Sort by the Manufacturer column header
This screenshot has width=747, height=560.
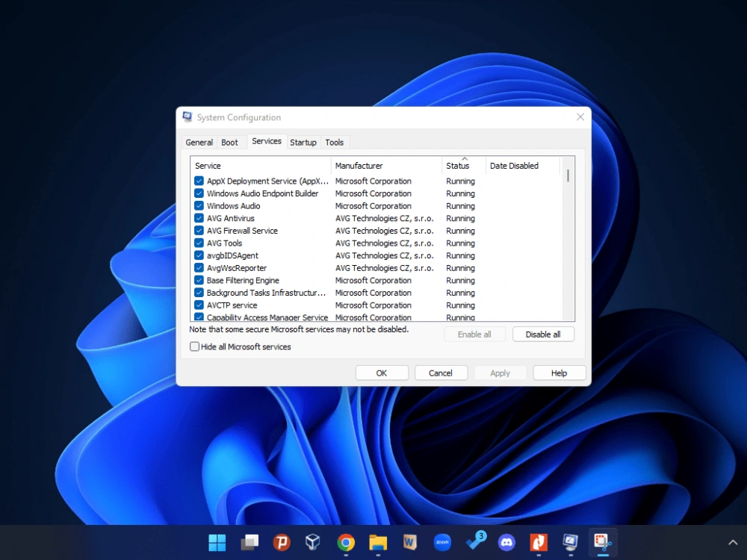click(x=386, y=166)
